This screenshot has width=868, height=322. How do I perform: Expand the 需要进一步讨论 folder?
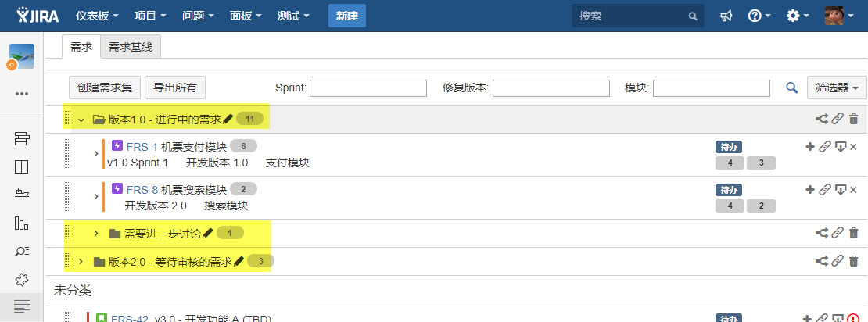point(96,233)
